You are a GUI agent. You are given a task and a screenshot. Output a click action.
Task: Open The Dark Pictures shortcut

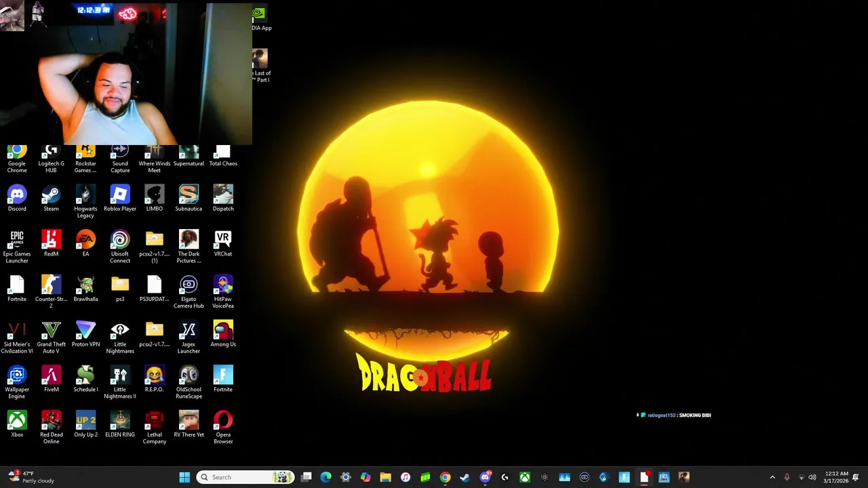[x=189, y=247]
